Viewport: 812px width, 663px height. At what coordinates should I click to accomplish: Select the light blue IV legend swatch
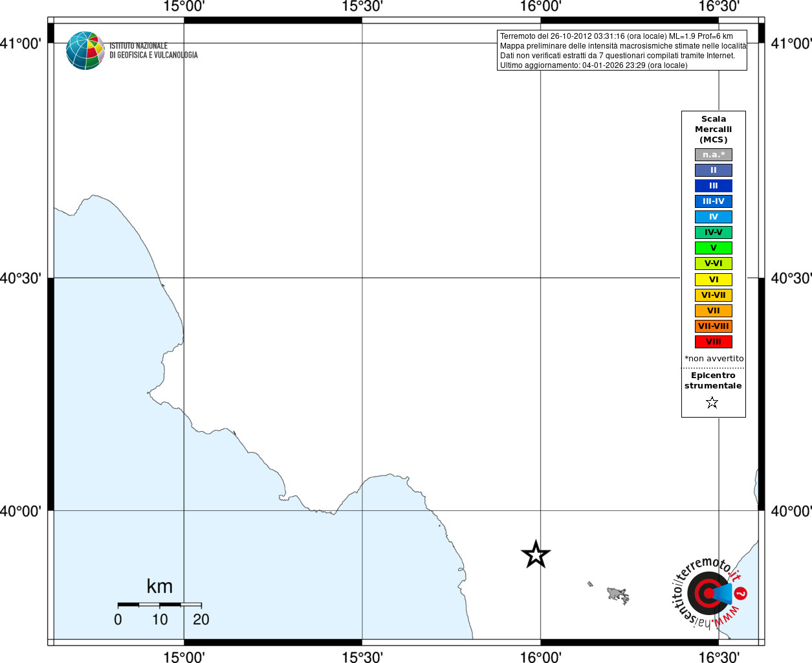point(714,217)
